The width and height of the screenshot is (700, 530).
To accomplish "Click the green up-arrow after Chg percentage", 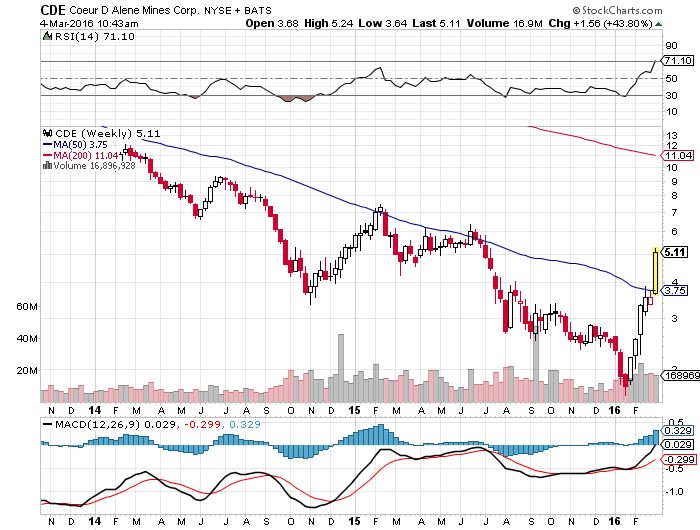I will (x=658, y=24).
